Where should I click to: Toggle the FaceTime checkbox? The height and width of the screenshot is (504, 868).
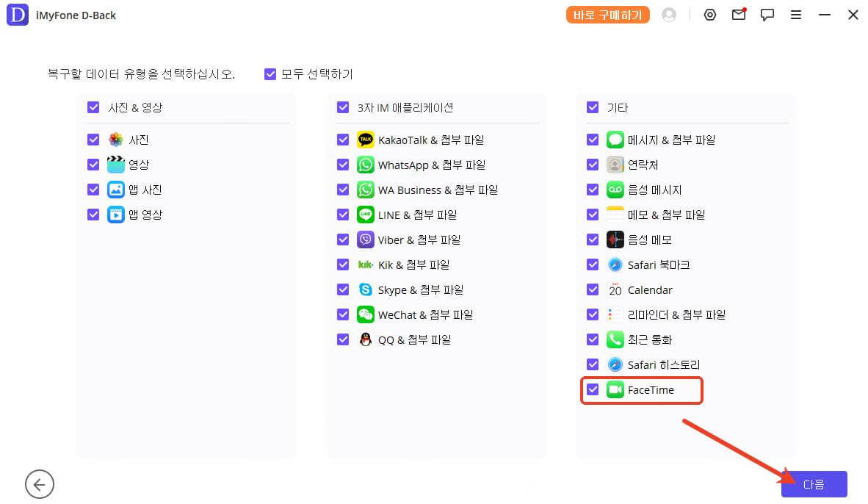click(593, 389)
